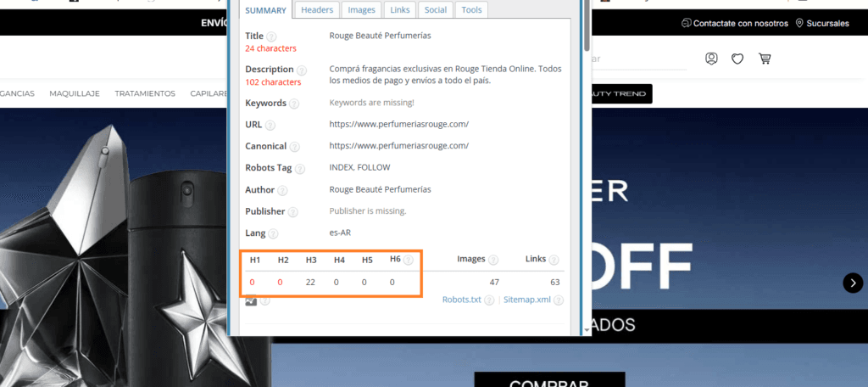The height and width of the screenshot is (387, 868).
Task: Click help icon next to Keywords
Action: pos(294,104)
